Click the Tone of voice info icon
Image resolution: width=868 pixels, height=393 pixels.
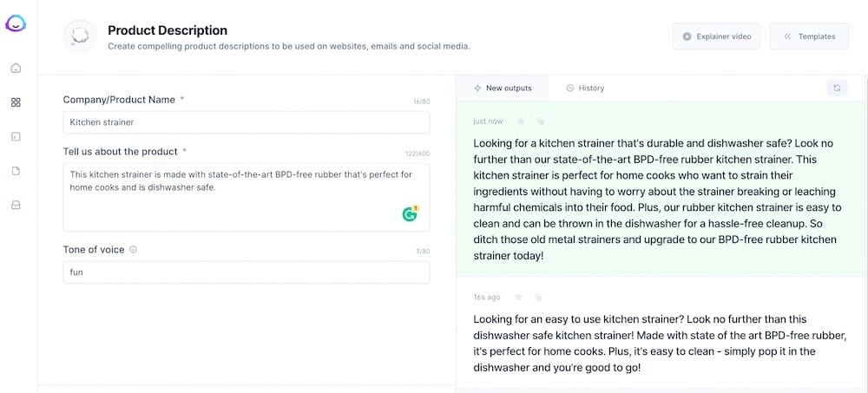133,250
